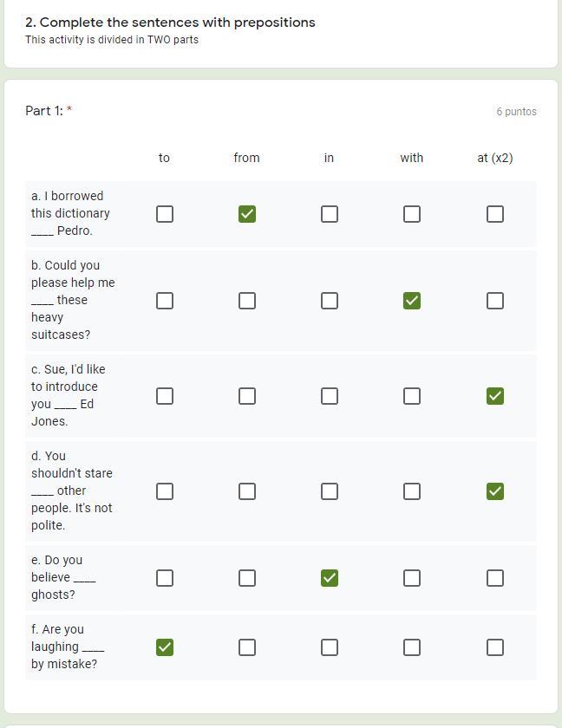Check 'in' for the heavy suitcases sentence

(330, 301)
